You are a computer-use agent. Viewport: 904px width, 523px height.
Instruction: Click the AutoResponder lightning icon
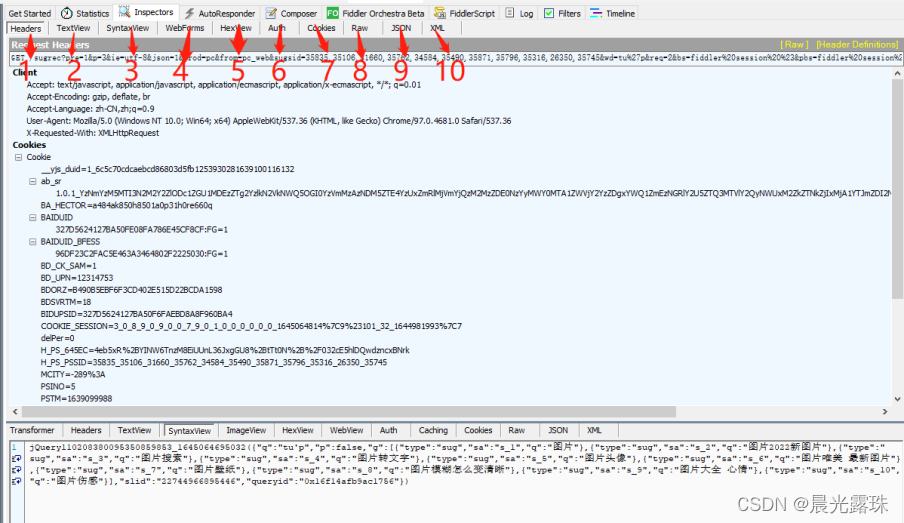coord(189,13)
